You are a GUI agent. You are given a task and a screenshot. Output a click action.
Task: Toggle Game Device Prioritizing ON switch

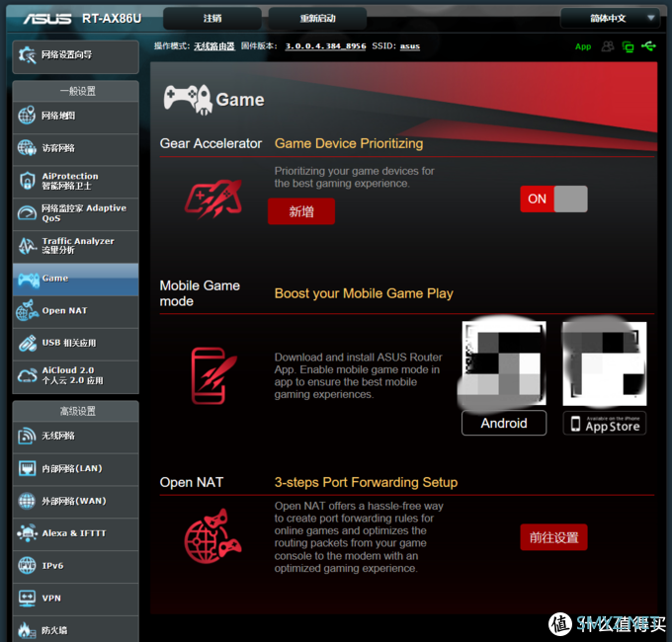click(x=553, y=199)
